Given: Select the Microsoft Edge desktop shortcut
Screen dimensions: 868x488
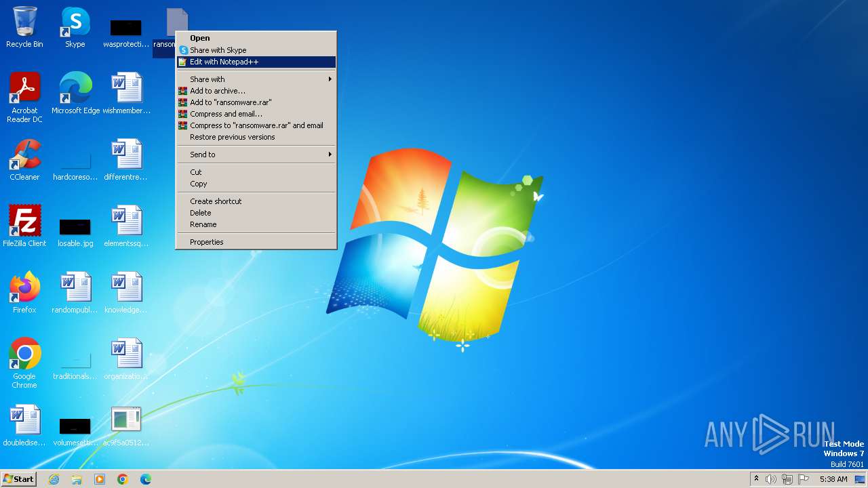Looking at the screenshot, I should click(75, 93).
